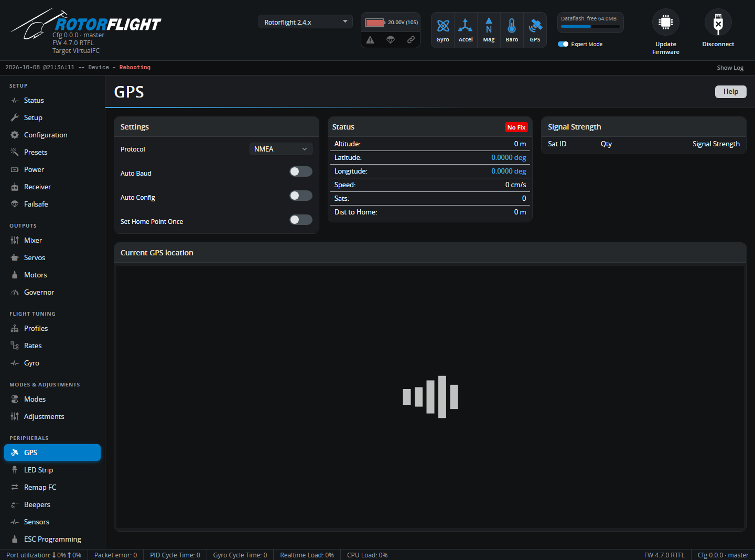This screenshot has height=560, width=755.
Task: Open the Rates tab
Action: pos(52,346)
